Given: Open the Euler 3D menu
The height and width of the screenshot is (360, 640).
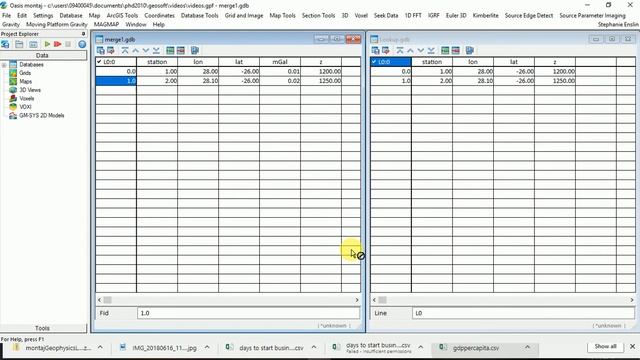Looking at the screenshot, I should (456, 16).
